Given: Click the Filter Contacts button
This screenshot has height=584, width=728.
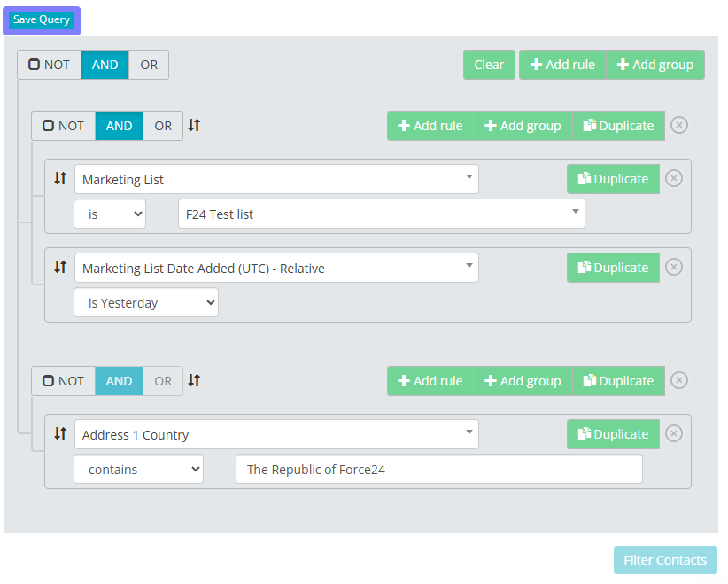Looking at the screenshot, I should (x=665, y=560).
